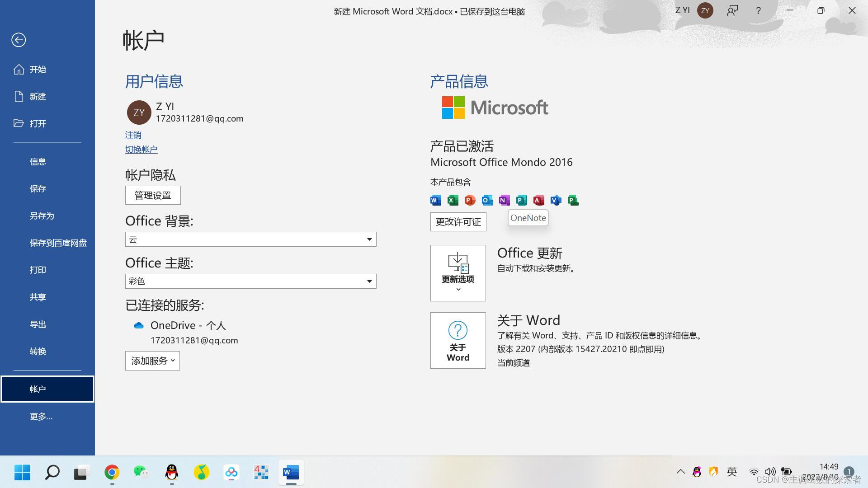This screenshot has width=868, height=488.
Task: Toggle the 英 input method indicator
Action: click(x=732, y=472)
